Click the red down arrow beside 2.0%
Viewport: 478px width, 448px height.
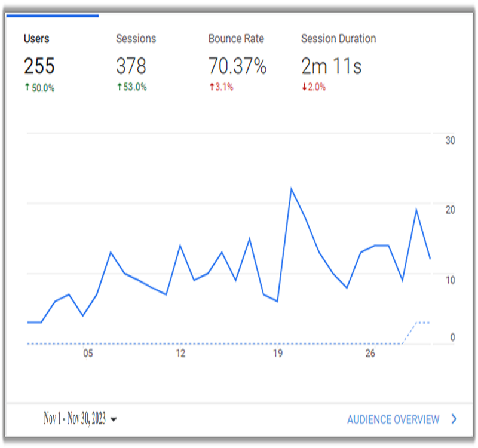304,88
